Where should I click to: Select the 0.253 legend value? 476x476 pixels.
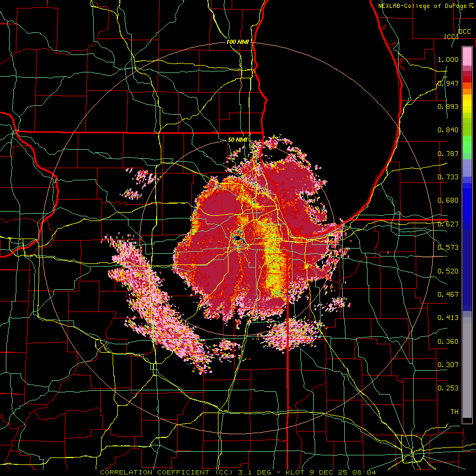pyautogui.click(x=448, y=388)
